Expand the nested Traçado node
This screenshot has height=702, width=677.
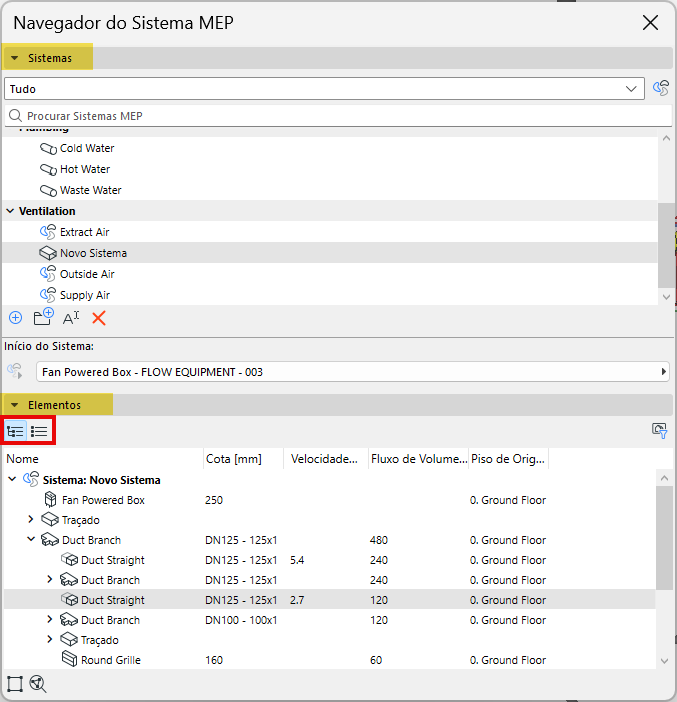pyautogui.click(x=50, y=639)
